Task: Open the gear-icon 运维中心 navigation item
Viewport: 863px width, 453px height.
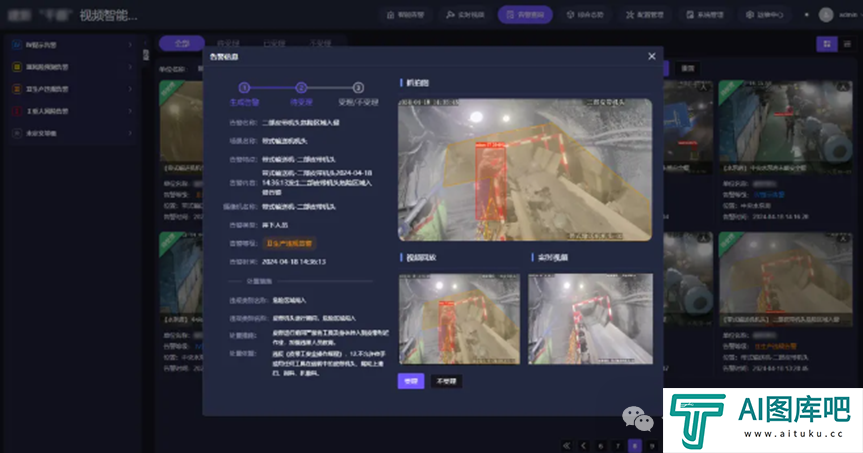Action: [764, 15]
